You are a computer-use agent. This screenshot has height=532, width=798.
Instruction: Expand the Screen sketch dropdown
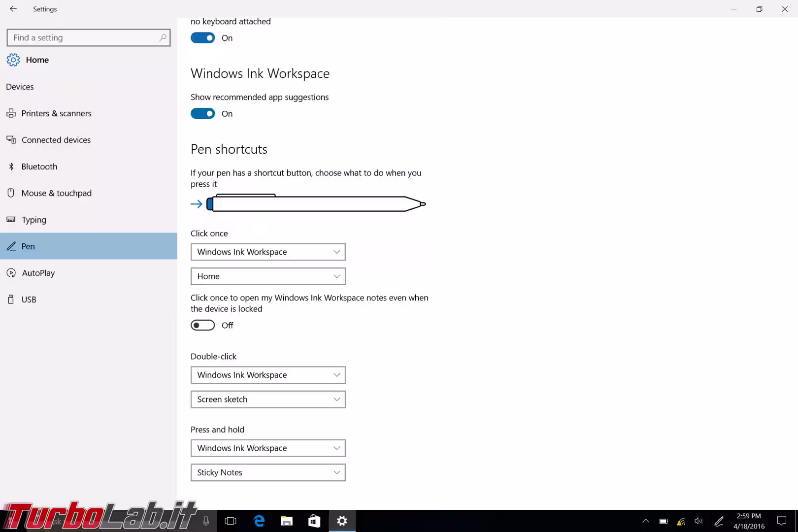[x=268, y=399]
